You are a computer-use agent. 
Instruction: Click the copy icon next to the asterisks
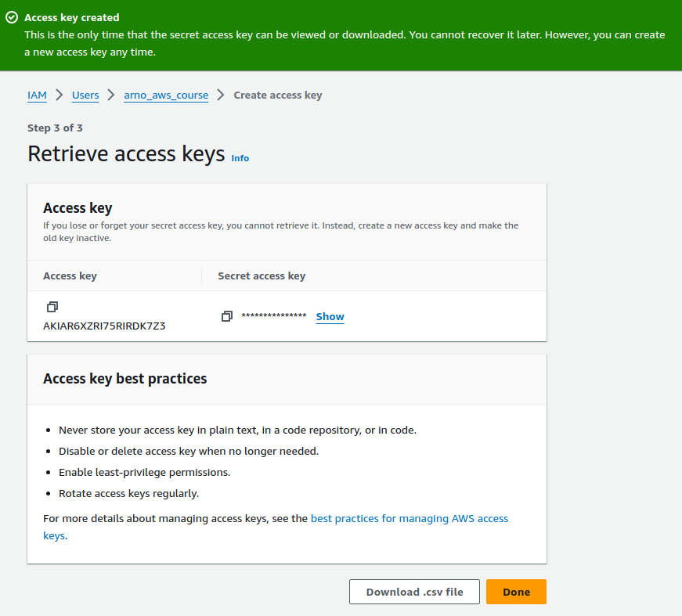(x=227, y=315)
